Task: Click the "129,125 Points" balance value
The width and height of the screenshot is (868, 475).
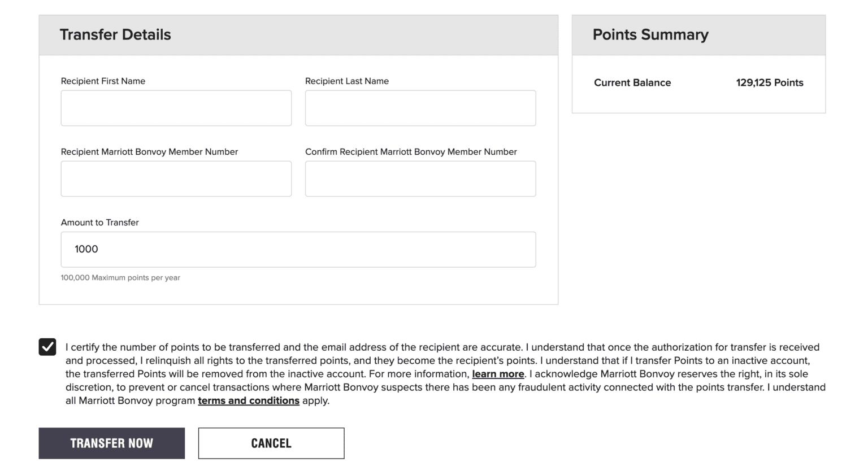Action: [x=770, y=82]
